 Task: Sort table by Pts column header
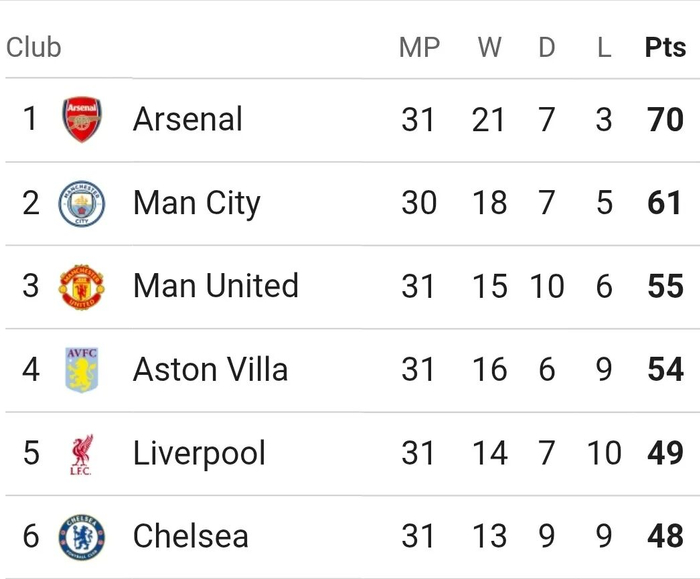665,48
